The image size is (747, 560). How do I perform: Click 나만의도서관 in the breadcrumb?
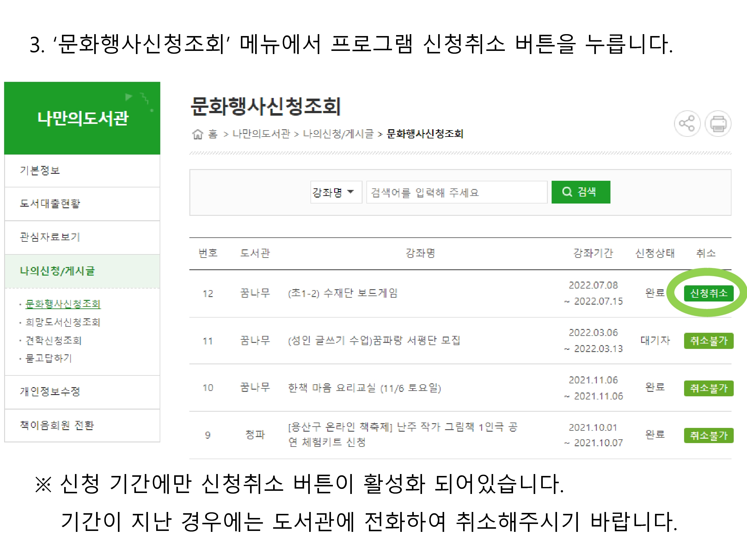pos(261,134)
